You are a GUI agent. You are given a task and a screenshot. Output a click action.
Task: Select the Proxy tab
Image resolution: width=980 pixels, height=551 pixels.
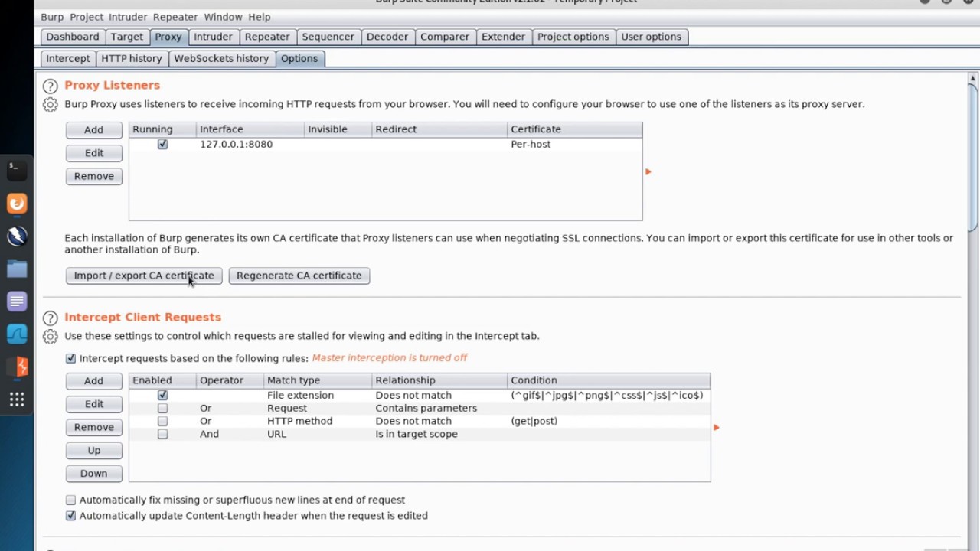pyautogui.click(x=168, y=37)
